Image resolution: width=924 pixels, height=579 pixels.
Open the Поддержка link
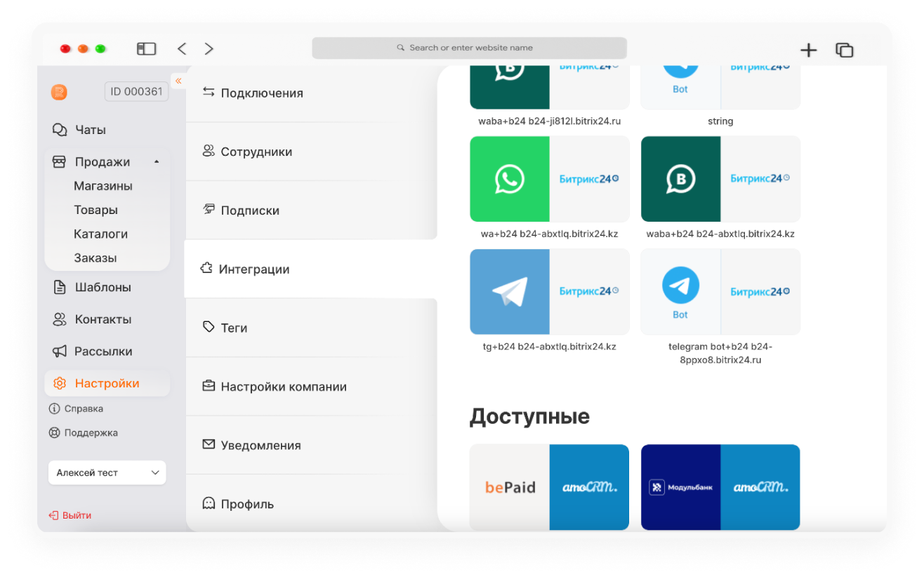coord(91,432)
